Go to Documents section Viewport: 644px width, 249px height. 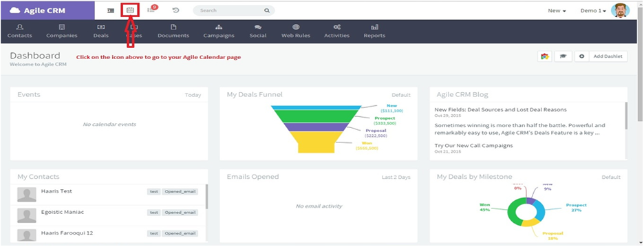point(173,31)
